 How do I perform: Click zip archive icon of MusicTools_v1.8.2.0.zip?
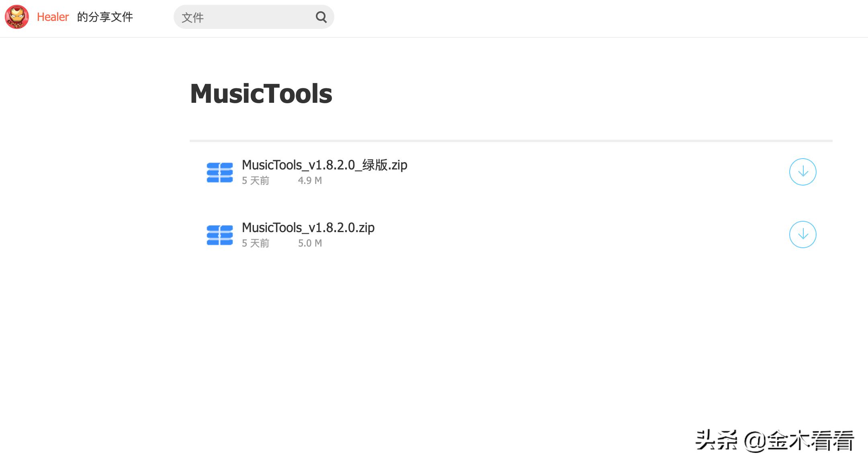click(219, 235)
